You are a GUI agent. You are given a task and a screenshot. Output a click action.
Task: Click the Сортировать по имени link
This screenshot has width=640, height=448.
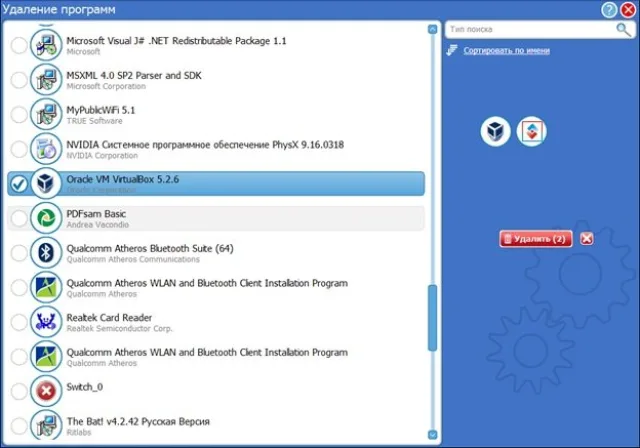click(x=507, y=51)
